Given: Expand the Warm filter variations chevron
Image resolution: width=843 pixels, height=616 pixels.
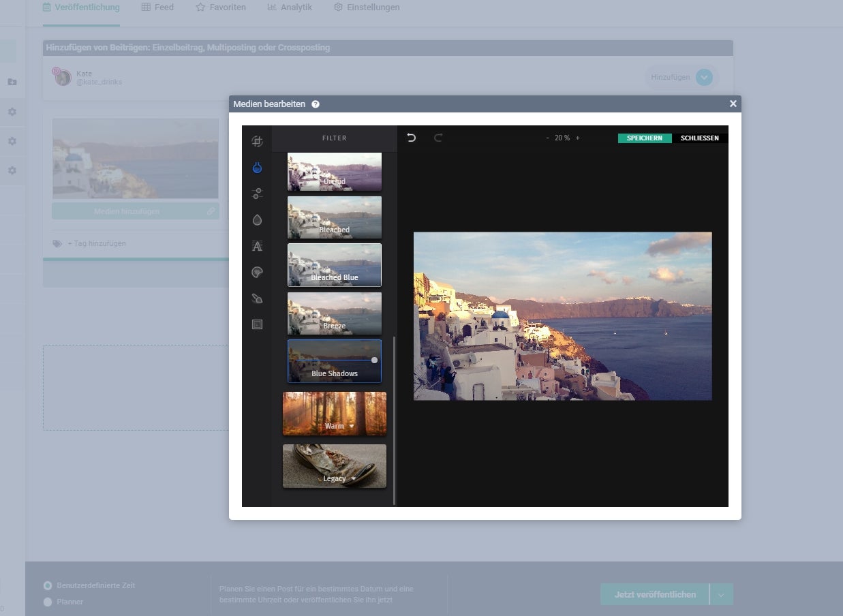Looking at the screenshot, I should pyautogui.click(x=353, y=425).
